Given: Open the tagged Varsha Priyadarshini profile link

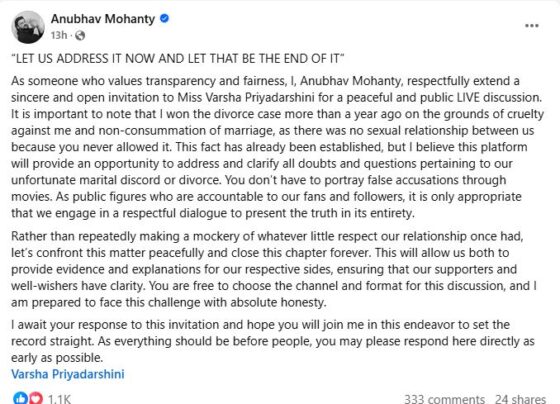Looking at the screenshot, I should [68, 374].
